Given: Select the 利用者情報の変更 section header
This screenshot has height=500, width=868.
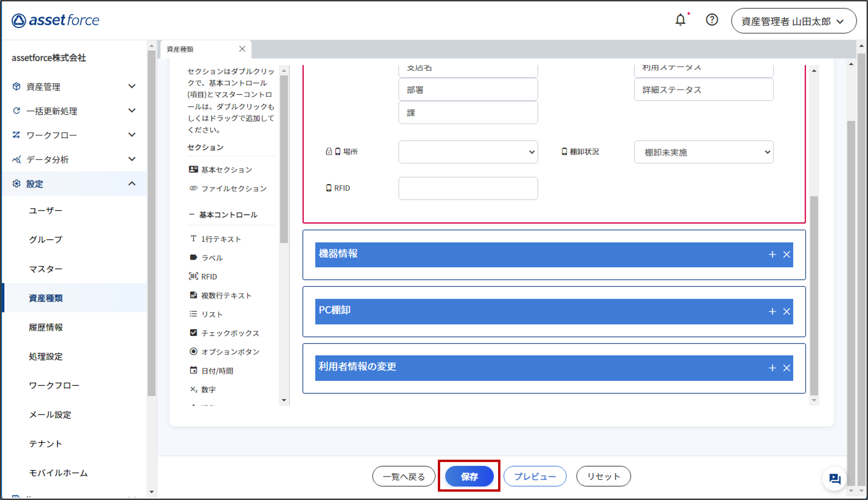Looking at the screenshot, I should coord(554,368).
